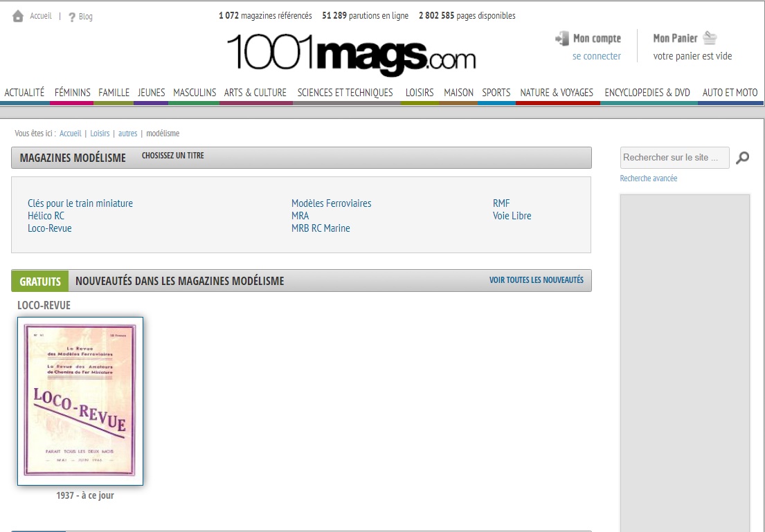Click Loisirs in the breadcrumb
Image resolution: width=765 pixels, height=532 pixels.
(x=100, y=133)
